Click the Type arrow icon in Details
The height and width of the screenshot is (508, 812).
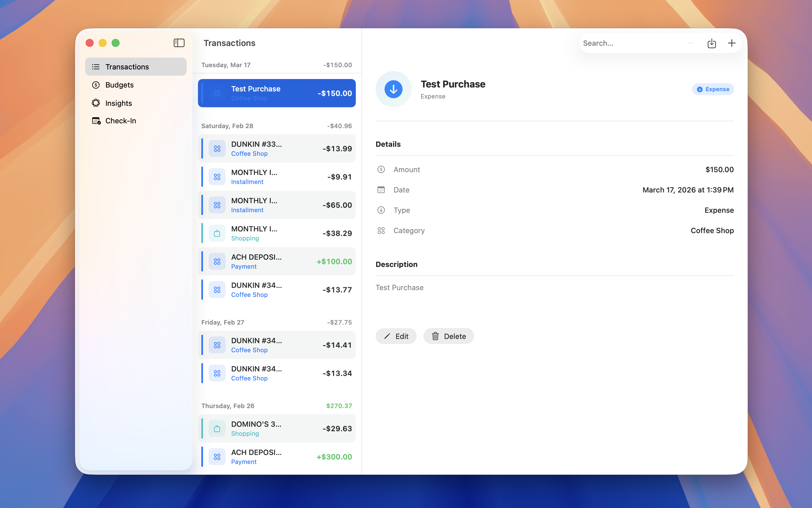(x=381, y=210)
